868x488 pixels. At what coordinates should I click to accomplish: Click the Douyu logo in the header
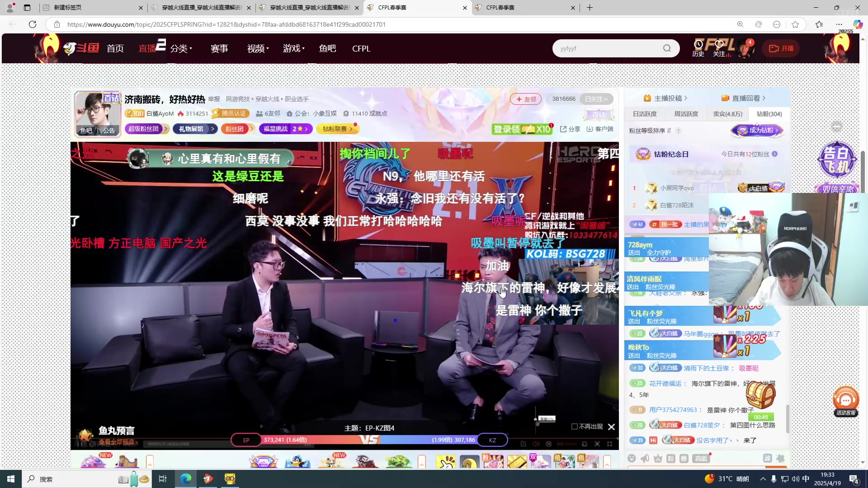click(x=82, y=48)
